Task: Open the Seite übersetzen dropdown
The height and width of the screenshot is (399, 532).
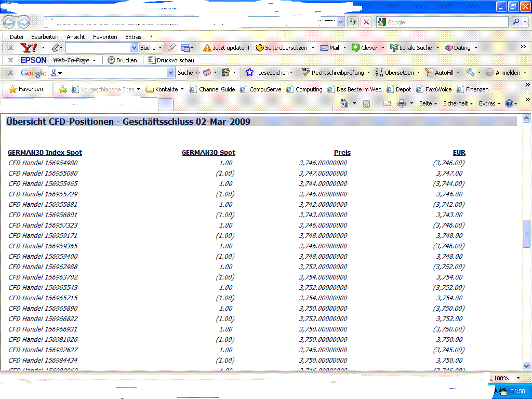Action: click(x=313, y=48)
